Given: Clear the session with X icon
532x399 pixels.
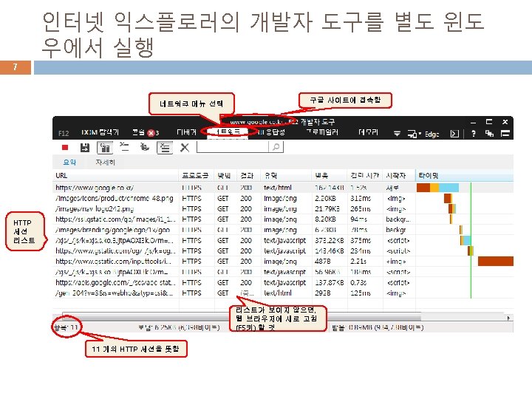Looking at the screenshot, I should pyautogui.click(x=185, y=148).
